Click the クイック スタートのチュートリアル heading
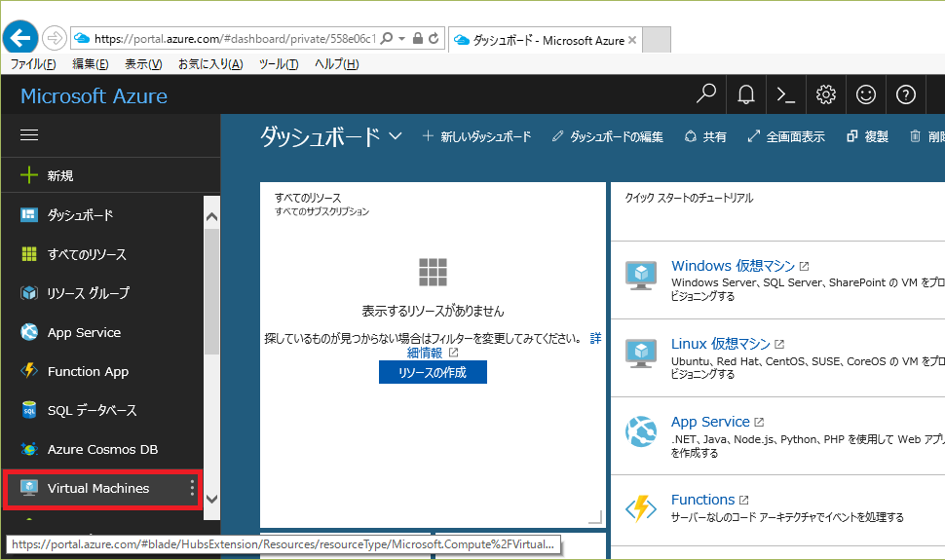Screen dimensions: 945x560 pos(689,198)
